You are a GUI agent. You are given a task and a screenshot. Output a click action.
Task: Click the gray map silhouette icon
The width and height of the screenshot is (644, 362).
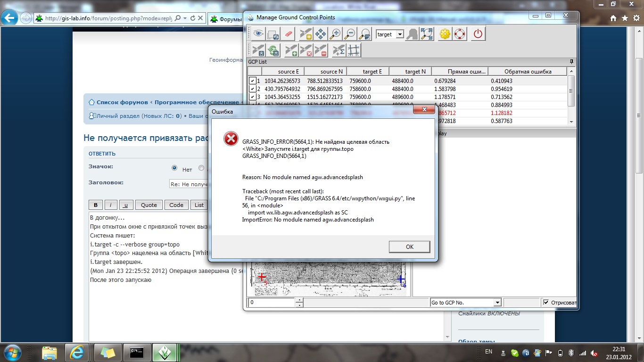[x=412, y=34]
